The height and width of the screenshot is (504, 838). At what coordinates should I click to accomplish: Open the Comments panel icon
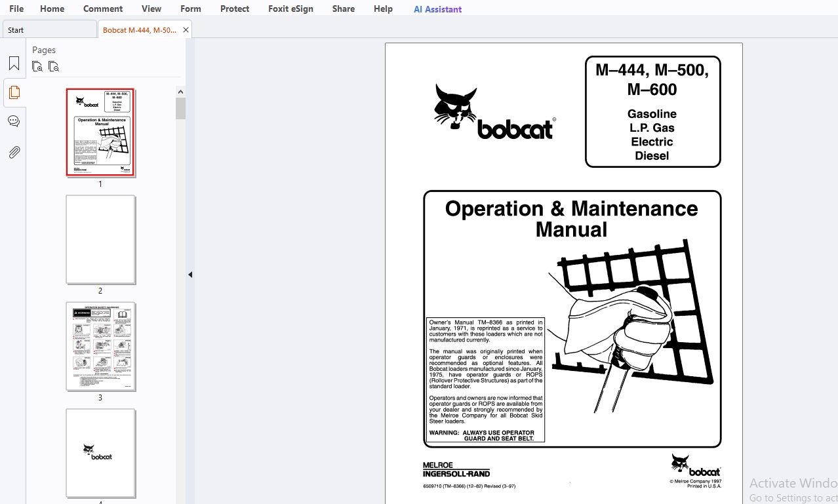click(x=14, y=121)
